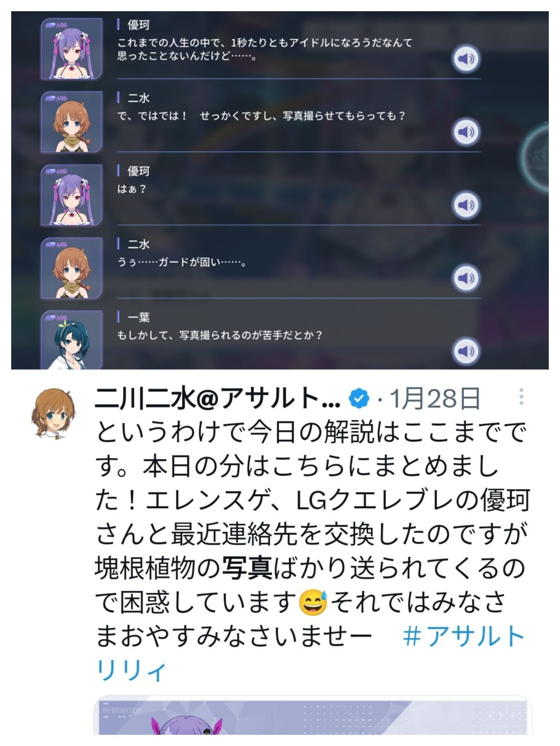Open the tweet's three-dot more menu
This screenshot has width=560, height=746.
(x=521, y=396)
